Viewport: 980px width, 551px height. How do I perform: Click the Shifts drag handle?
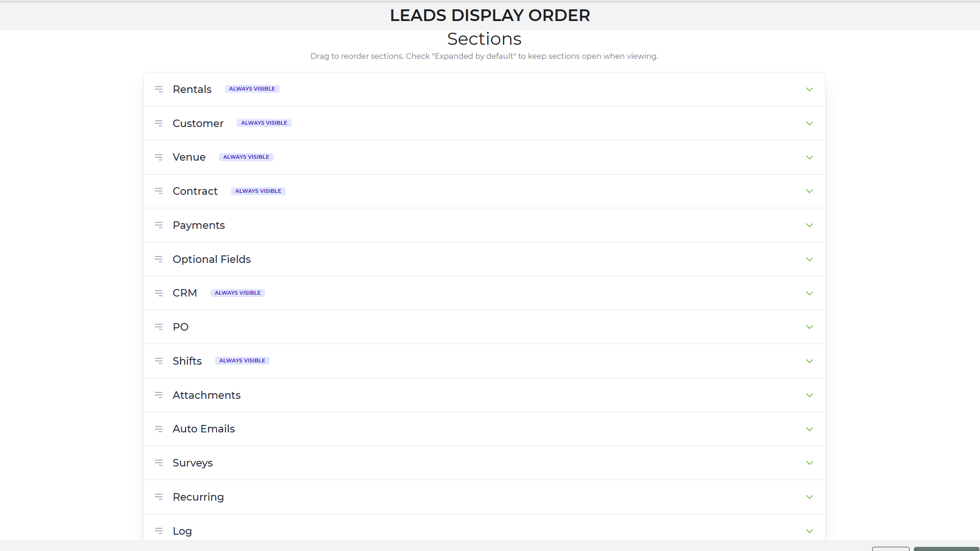pyautogui.click(x=159, y=361)
